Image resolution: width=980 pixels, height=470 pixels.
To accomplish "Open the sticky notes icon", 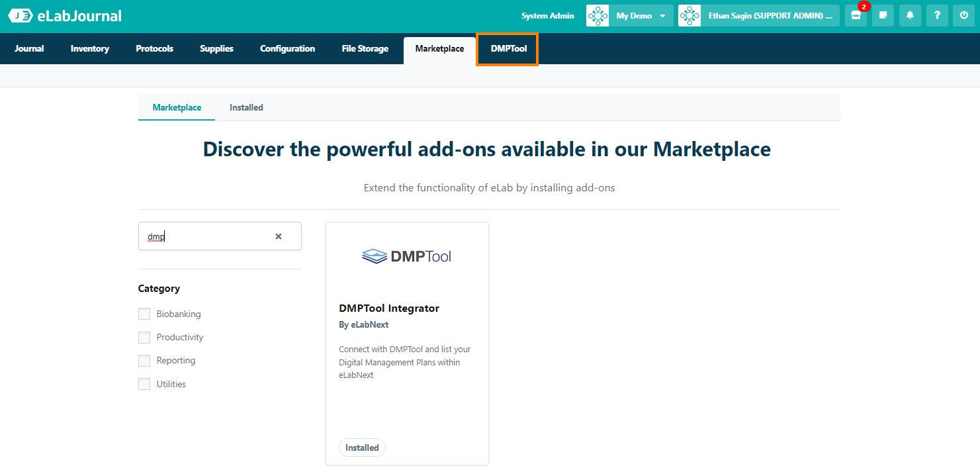I will click(883, 16).
